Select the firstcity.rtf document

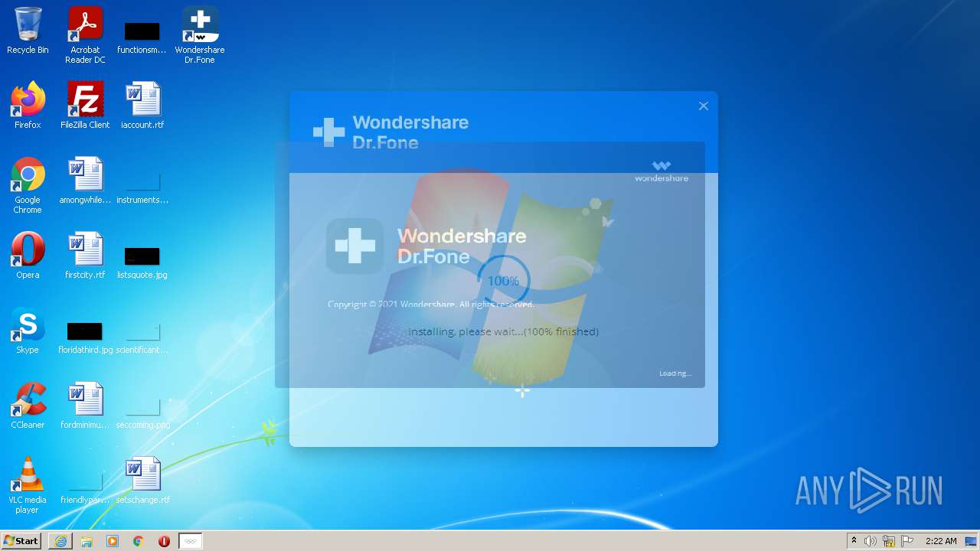85,256
